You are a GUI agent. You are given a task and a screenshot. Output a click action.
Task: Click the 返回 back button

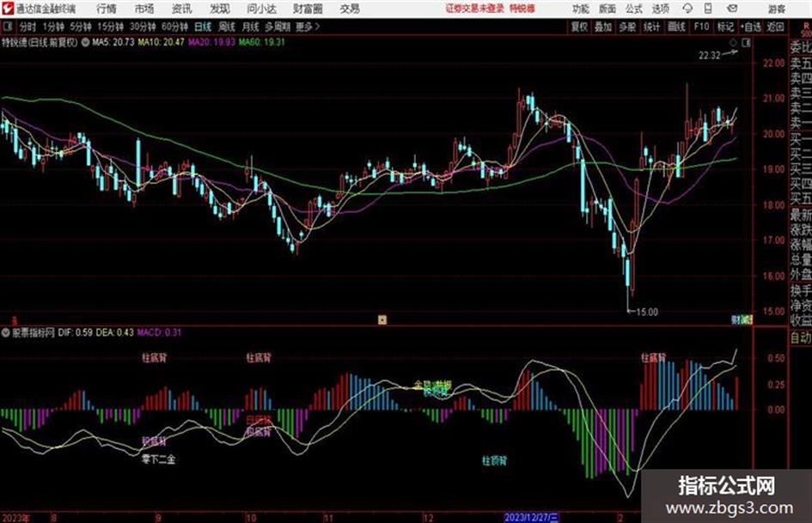click(x=775, y=27)
